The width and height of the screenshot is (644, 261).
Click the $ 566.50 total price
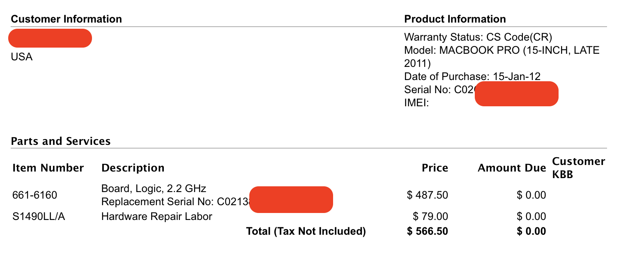tap(428, 231)
